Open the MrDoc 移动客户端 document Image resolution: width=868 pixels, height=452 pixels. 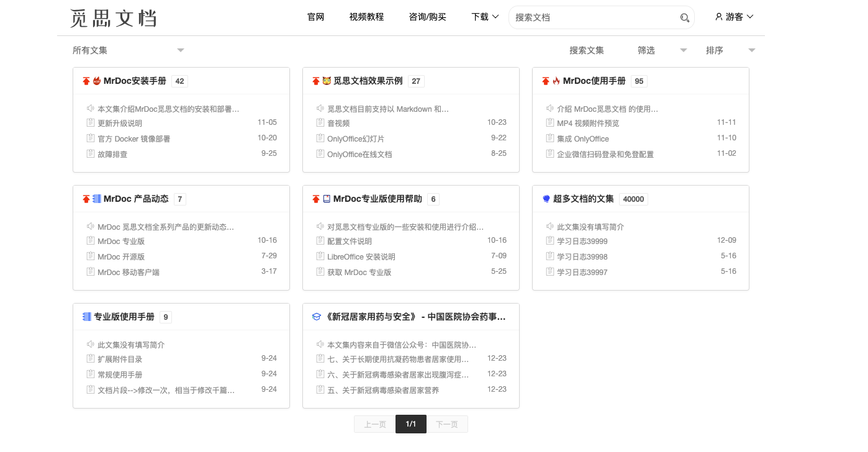pyautogui.click(x=129, y=272)
